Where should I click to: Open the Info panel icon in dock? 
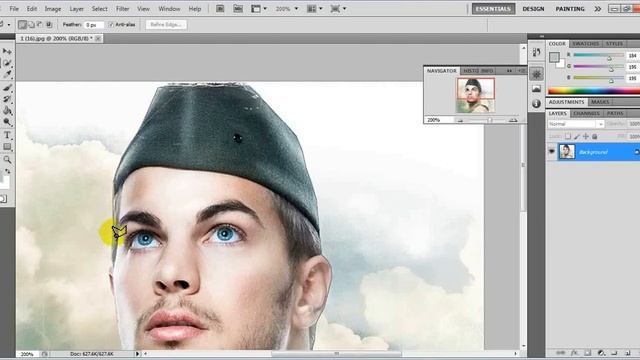point(536,104)
